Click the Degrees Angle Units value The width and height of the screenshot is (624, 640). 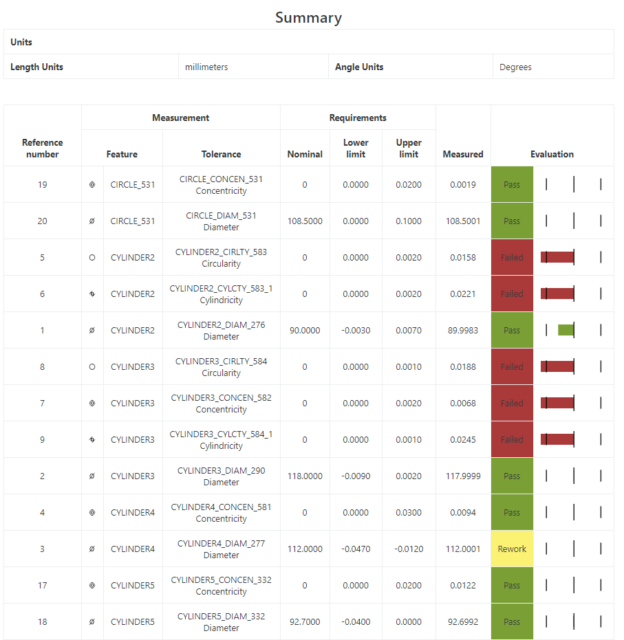pos(516,67)
